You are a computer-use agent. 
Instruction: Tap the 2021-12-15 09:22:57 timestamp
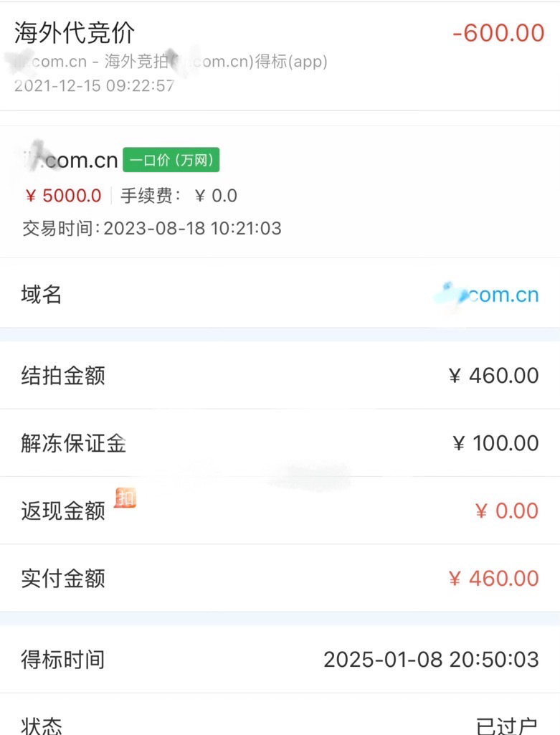click(95, 86)
